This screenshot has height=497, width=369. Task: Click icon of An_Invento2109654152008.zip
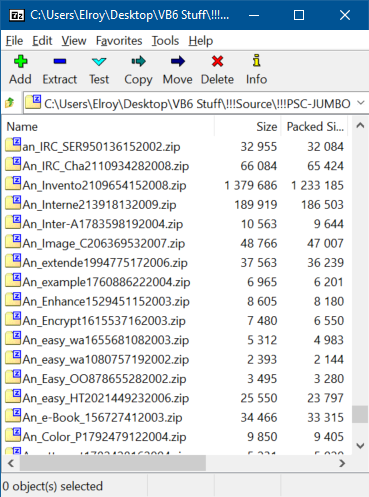13,184
